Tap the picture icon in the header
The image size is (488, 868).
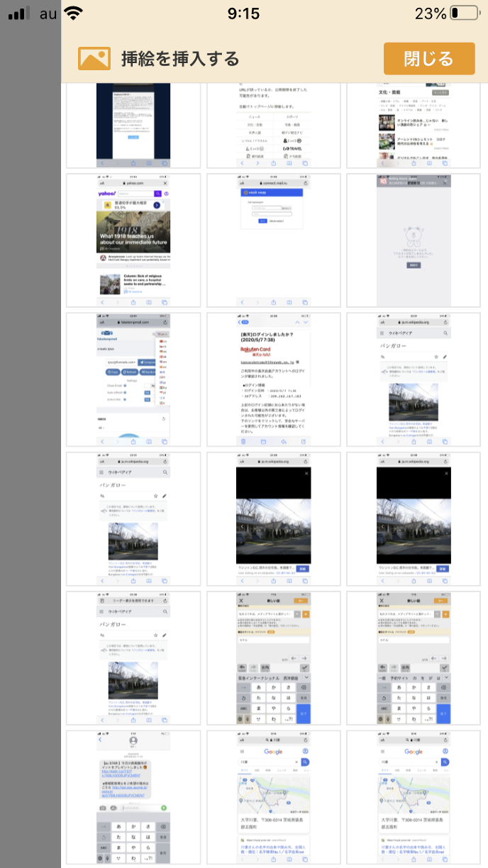point(94,58)
